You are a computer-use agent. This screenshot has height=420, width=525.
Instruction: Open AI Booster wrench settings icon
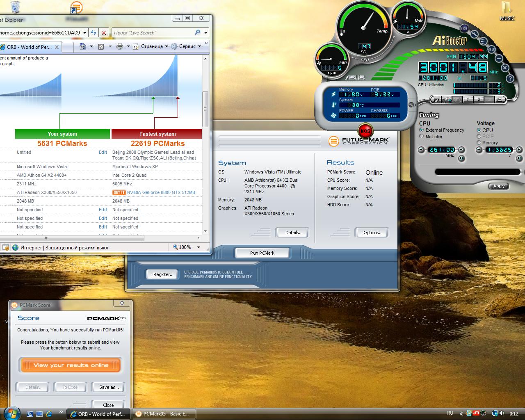(x=475, y=34)
